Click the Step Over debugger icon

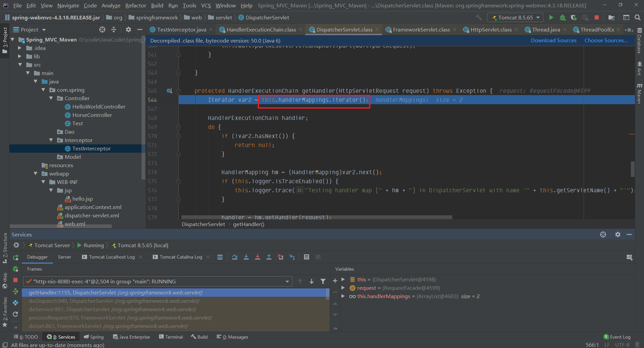point(234,257)
